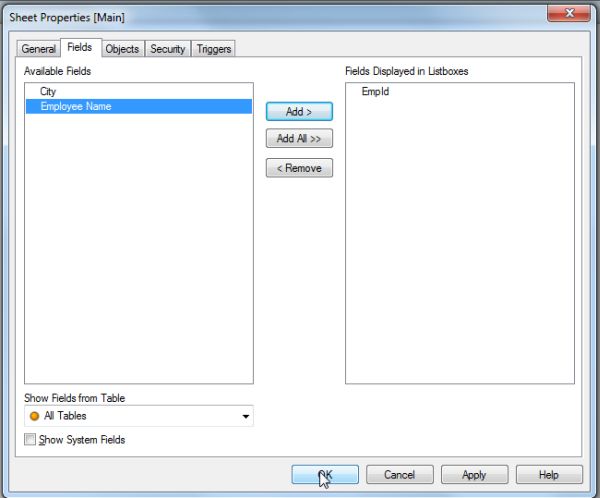
Task: Close the Sheet Properties dialog
Action: click(569, 13)
